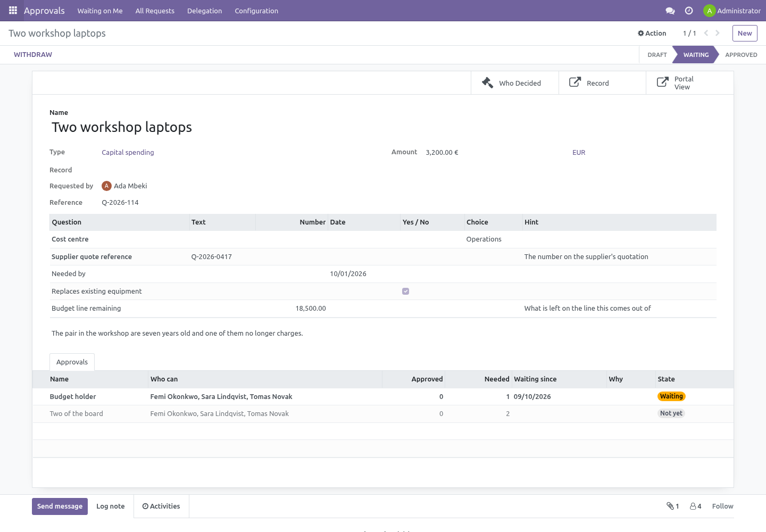This screenshot has height=532, width=766.
Task: Click the Withdraw button
Action: tap(33, 54)
